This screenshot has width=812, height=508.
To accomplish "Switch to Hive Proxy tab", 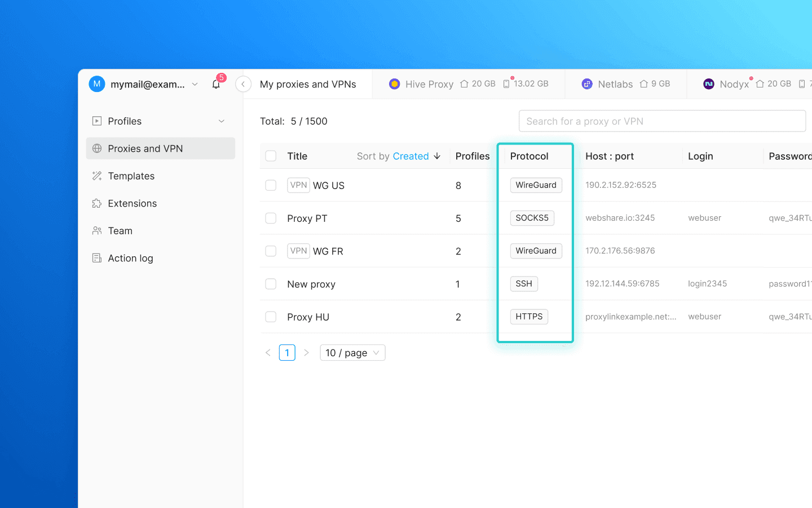I will (469, 84).
